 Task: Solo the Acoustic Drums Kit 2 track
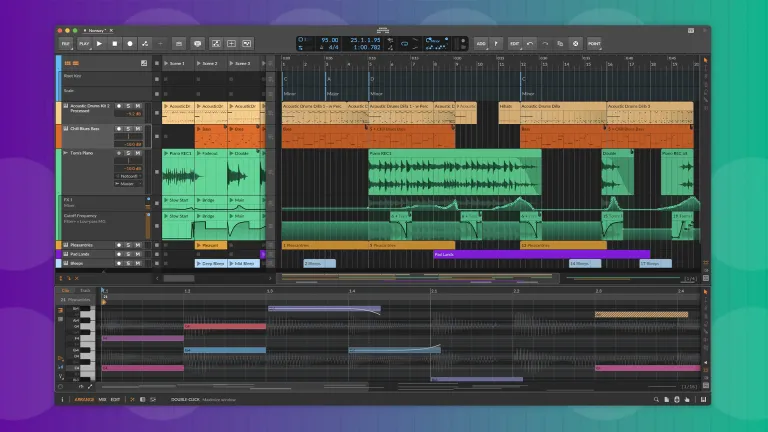click(x=128, y=106)
